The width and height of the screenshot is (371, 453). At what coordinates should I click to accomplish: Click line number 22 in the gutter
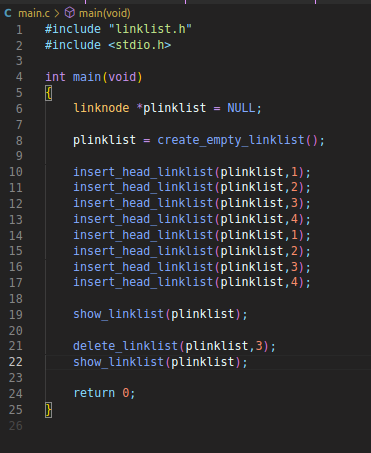16,362
